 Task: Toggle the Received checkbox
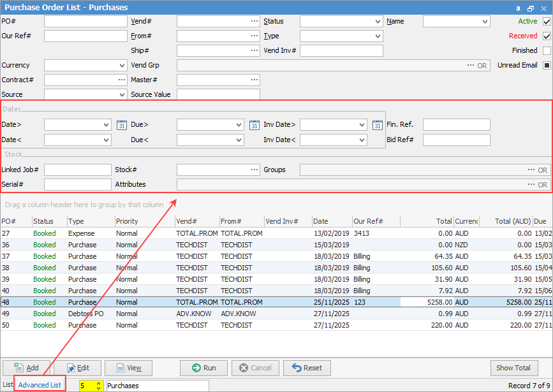547,36
